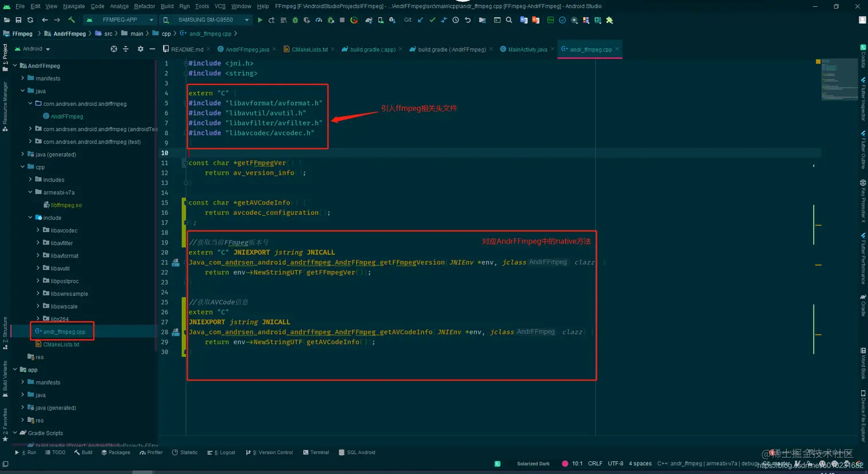868x474 pixels.
Task: Collapse the Gradle Scripts node
Action: pos(15,433)
